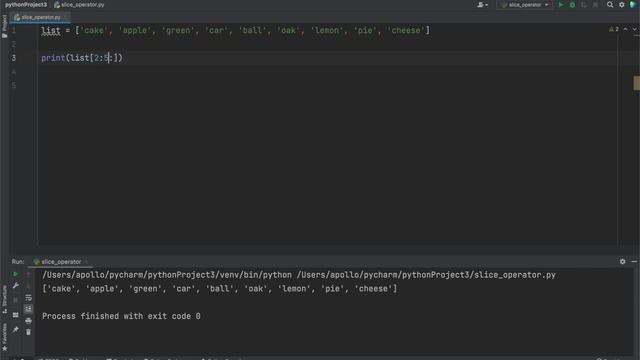Jump to previous highlighted problem arrow
Screen dimensions: 640x360
[x=625, y=29]
